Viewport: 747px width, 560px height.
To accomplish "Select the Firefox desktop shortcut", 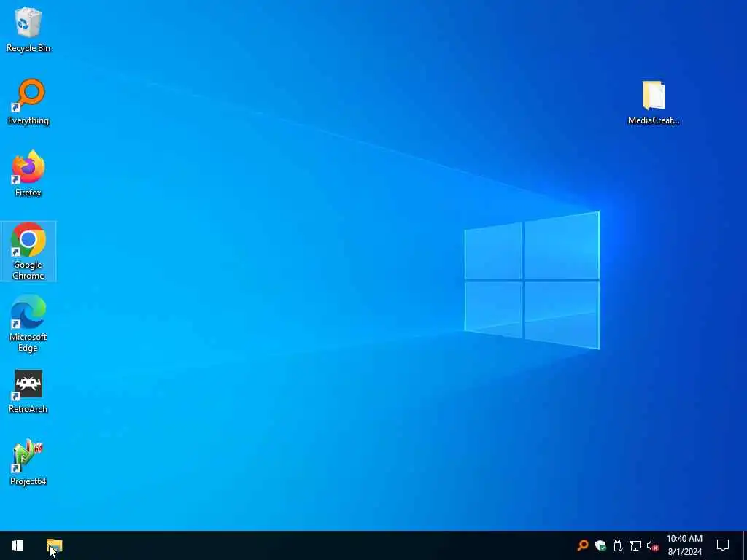I will (28, 174).
